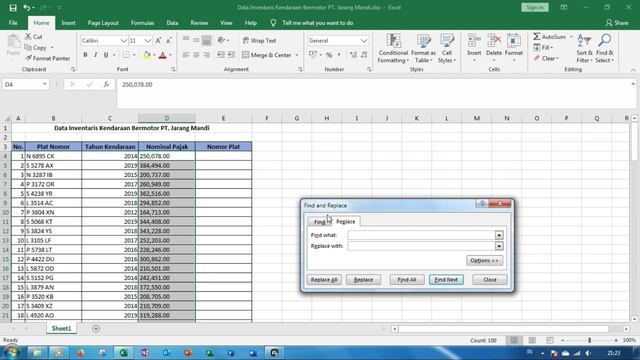Click the Windows Start button

click(x=12, y=352)
